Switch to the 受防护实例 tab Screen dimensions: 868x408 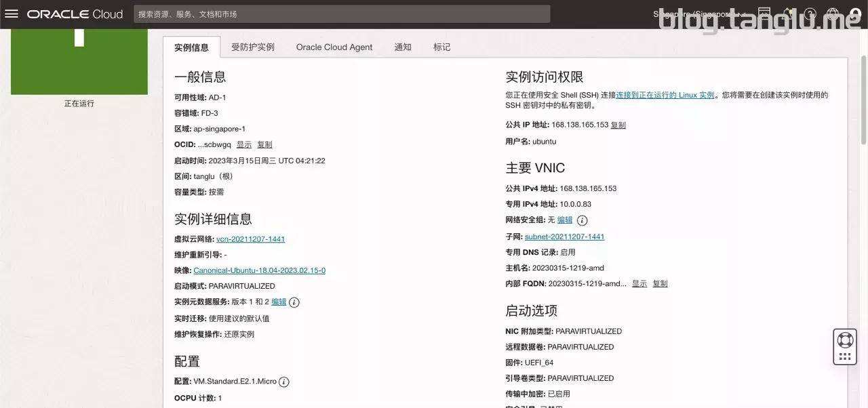coord(252,47)
